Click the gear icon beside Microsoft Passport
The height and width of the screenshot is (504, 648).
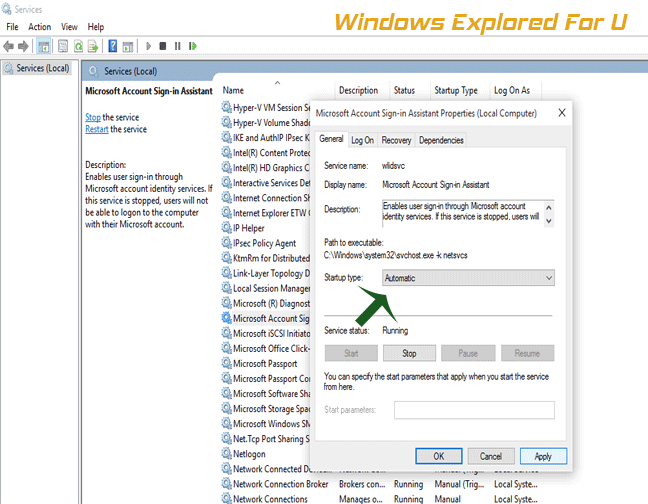226,363
